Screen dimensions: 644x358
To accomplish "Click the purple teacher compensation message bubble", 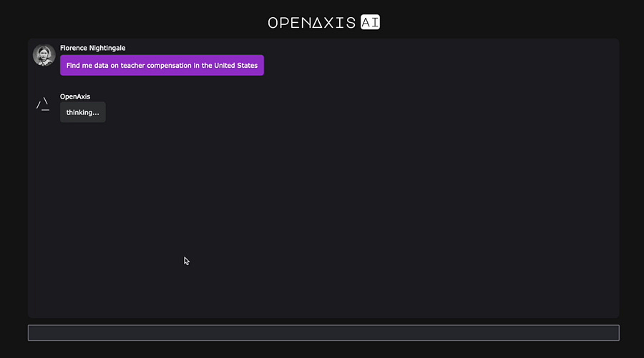I will (162, 65).
